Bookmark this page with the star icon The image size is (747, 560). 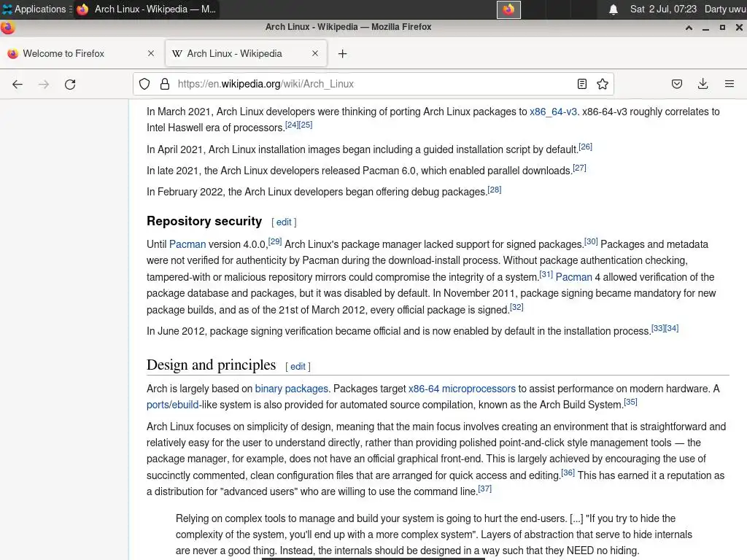coord(603,85)
